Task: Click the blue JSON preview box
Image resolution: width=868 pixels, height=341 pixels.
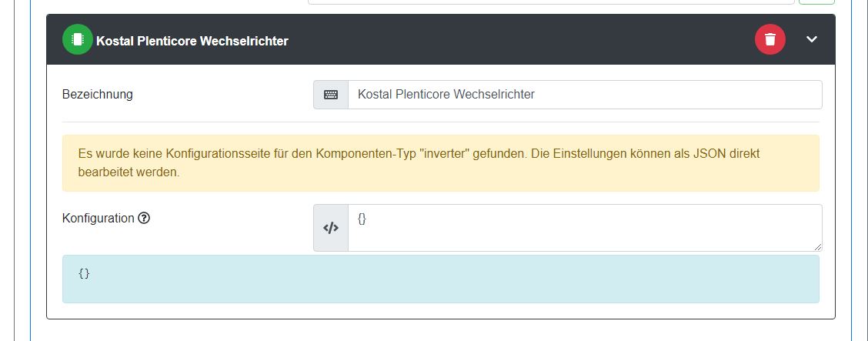Action: click(x=440, y=279)
